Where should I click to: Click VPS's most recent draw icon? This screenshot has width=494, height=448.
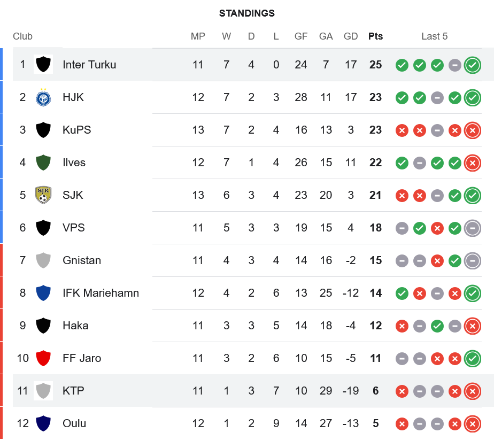point(472,228)
